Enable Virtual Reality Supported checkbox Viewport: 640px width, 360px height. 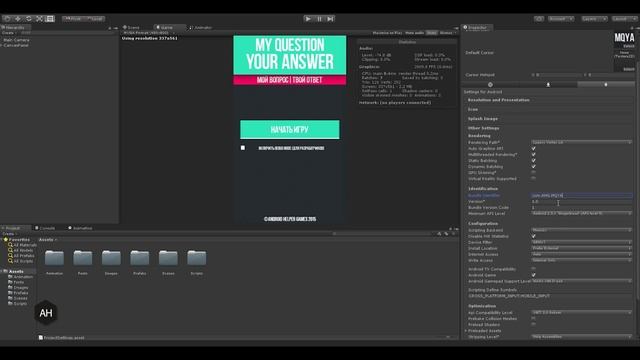pos(533,178)
